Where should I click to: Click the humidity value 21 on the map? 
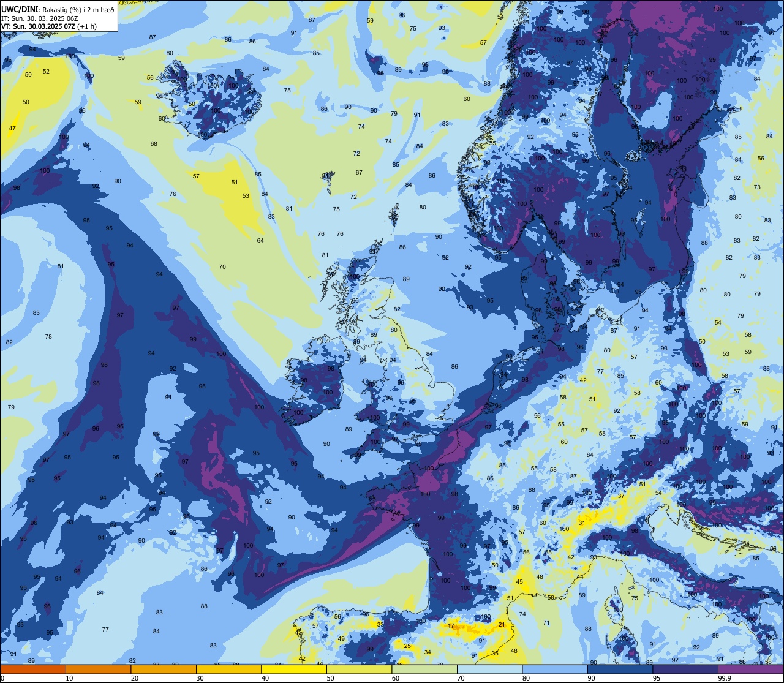point(501,625)
